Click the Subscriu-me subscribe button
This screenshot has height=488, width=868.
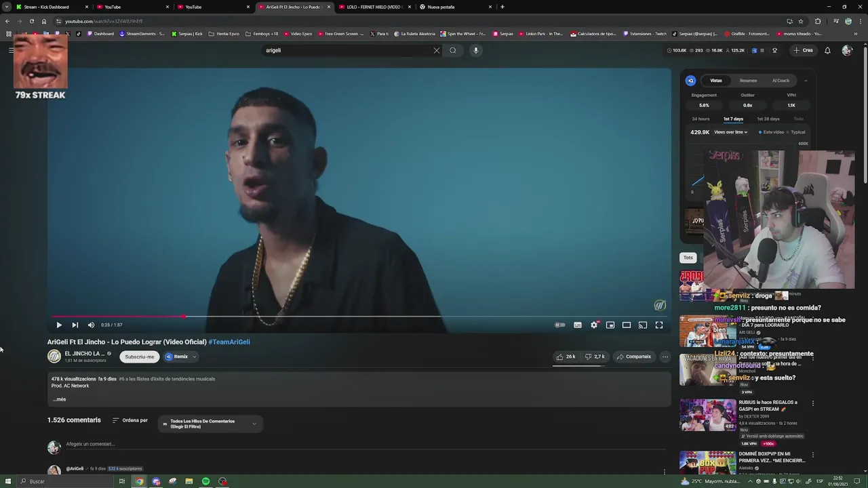140,357
